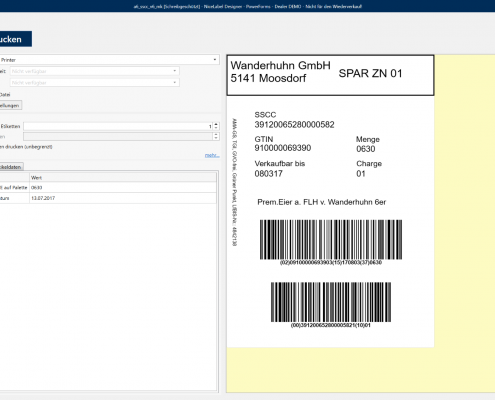Click SSCC number 39120065280000582
The height and width of the screenshot is (400, 495).
[x=294, y=125]
